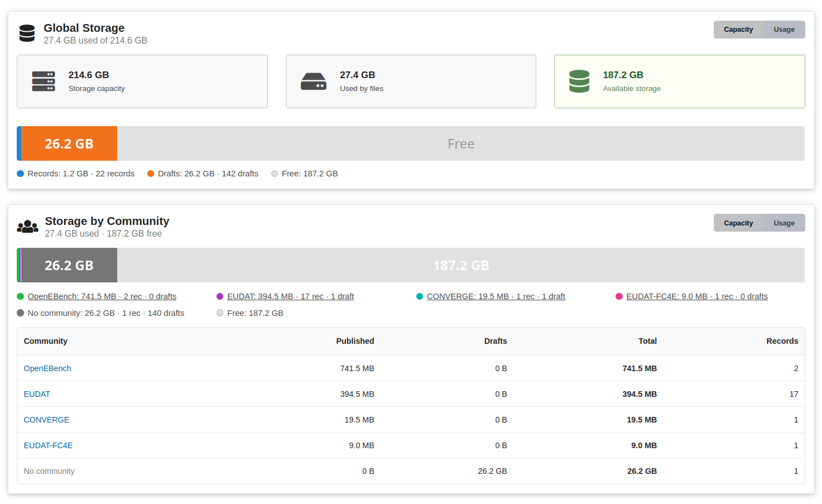Click the orange 26.2 GB drafts bar segment

(x=69, y=143)
